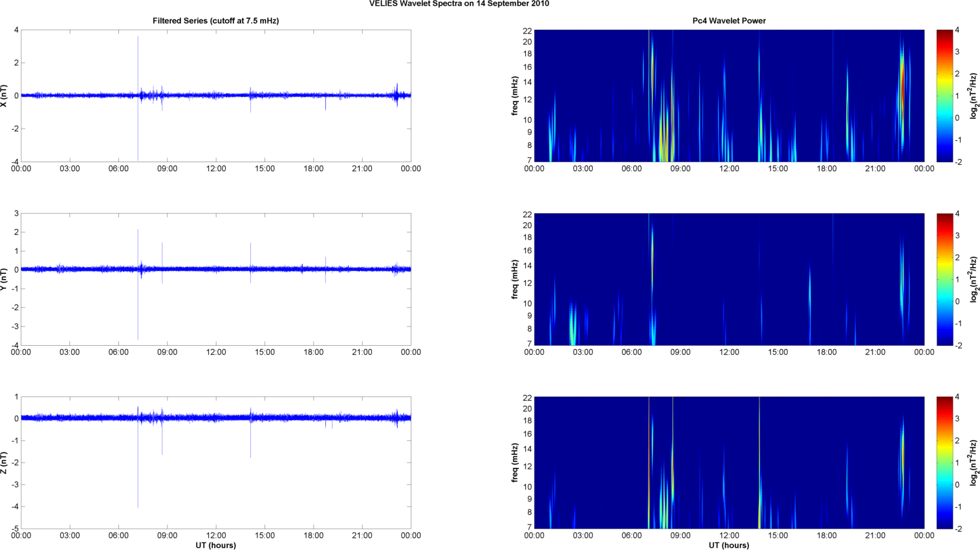This screenshot has width=980, height=550.
Task: Click the top spectrogram's colorbar
Action: (944, 96)
